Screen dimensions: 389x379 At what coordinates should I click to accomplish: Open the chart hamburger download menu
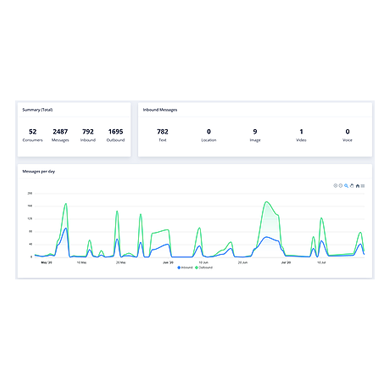(x=363, y=186)
